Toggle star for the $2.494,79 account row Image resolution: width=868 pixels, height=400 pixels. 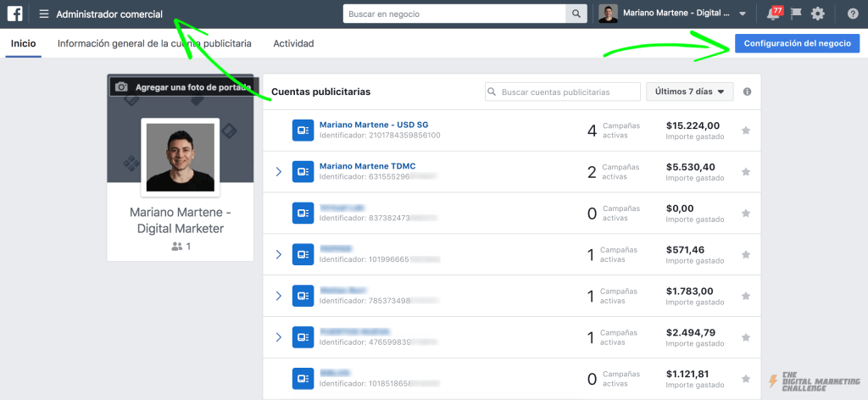(746, 337)
